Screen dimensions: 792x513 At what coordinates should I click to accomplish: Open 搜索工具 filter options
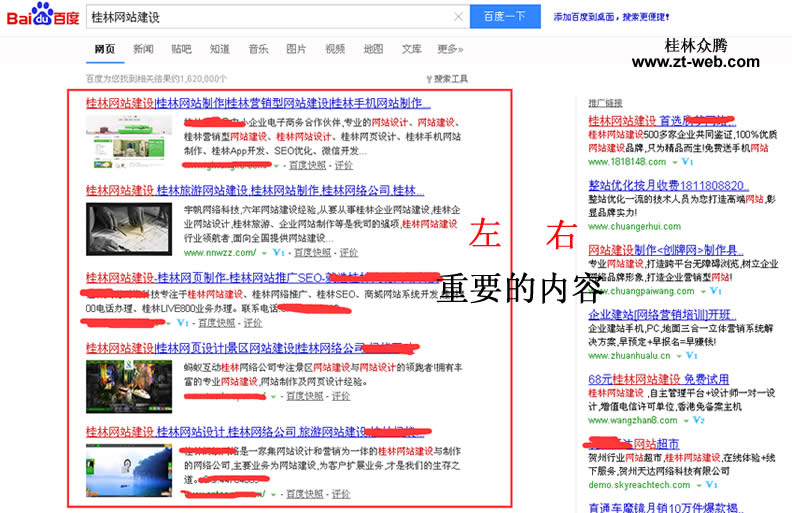click(x=447, y=79)
